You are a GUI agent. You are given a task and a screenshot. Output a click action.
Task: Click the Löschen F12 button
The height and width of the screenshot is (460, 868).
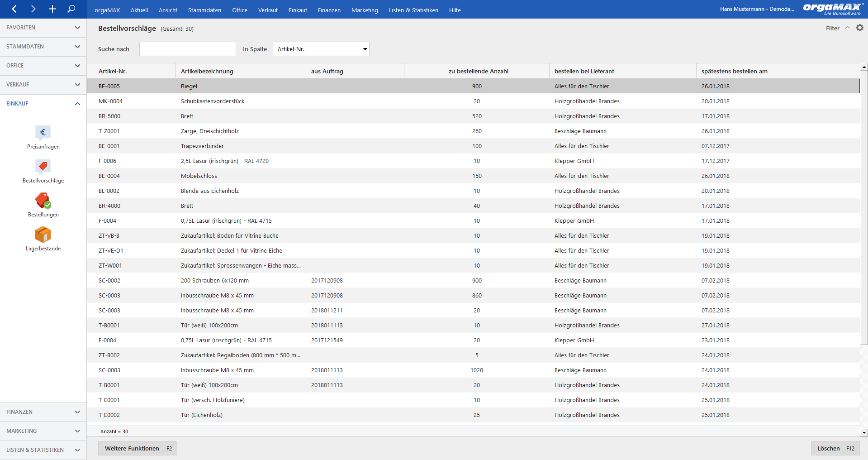pos(835,448)
